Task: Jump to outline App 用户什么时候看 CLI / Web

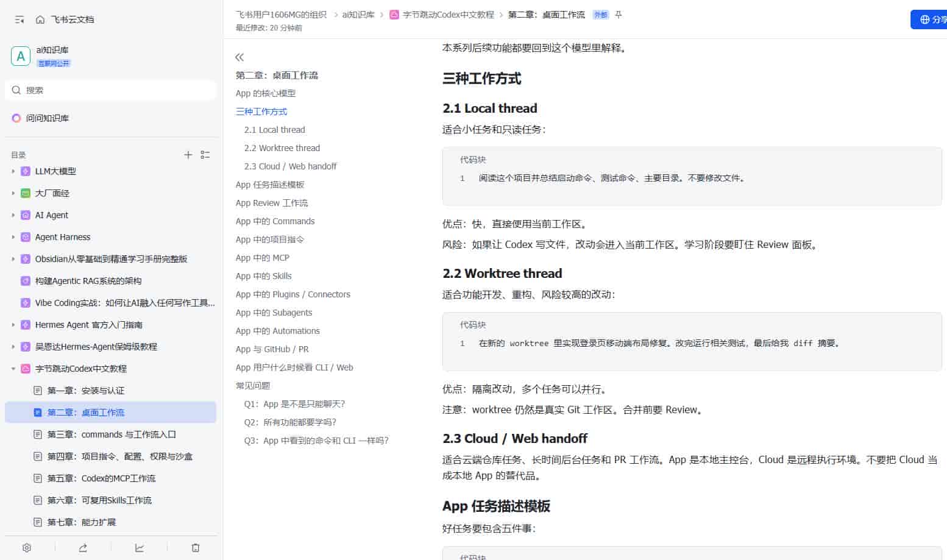Action: pyautogui.click(x=294, y=367)
